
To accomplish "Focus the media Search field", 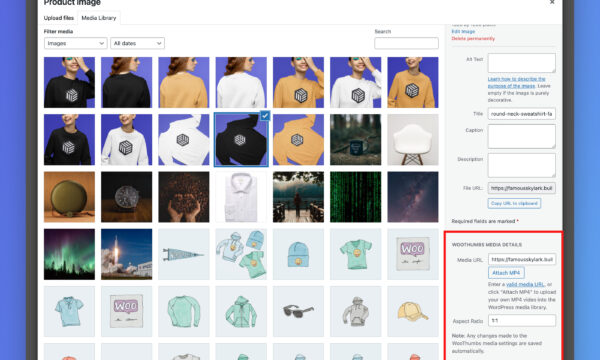I will click(x=406, y=43).
